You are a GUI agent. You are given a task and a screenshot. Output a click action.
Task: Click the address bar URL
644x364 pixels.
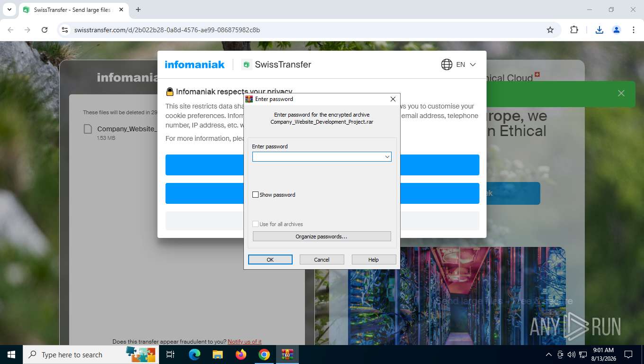pos(167,30)
